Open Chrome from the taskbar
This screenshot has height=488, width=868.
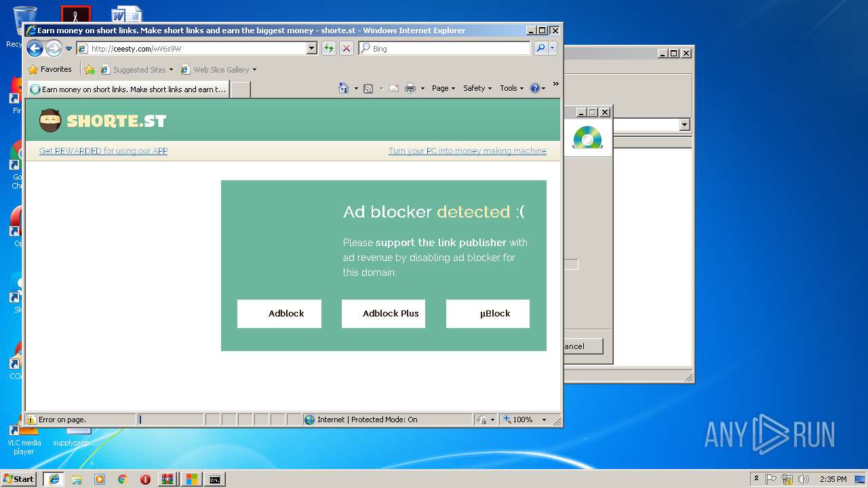point(123,479)
